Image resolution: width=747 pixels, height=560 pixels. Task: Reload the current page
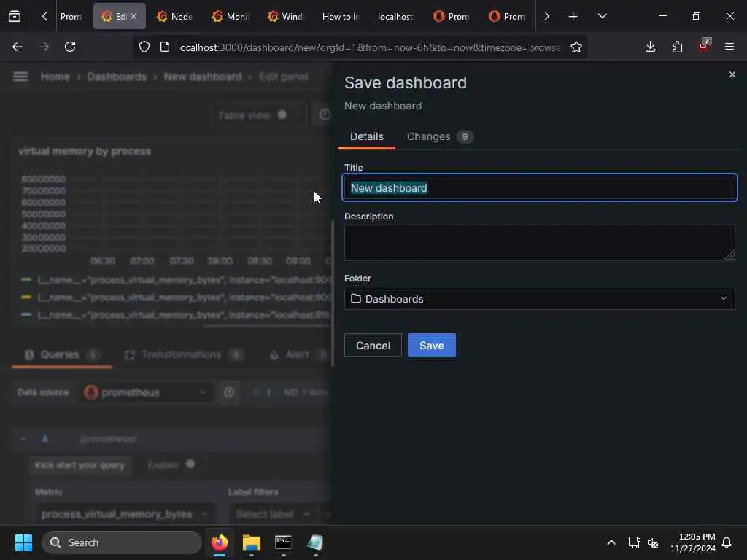tap(70, 47)
